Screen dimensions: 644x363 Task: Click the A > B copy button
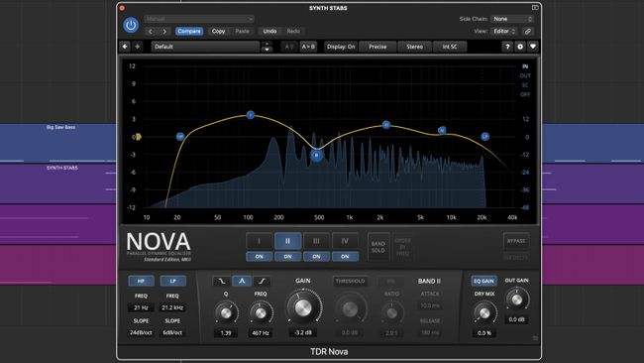[x=308, y=47]
